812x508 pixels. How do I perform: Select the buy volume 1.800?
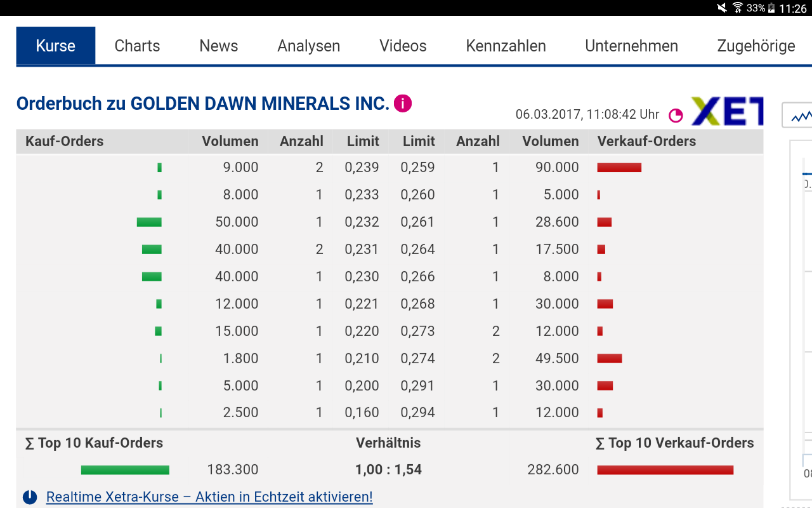[240, 359]
